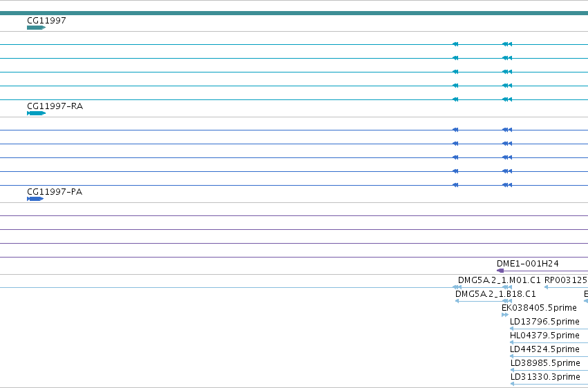The height and width of the screenshot is (388, 588).
Task: Click the teal CG11997 gene arrow feature
Action: 37,28
